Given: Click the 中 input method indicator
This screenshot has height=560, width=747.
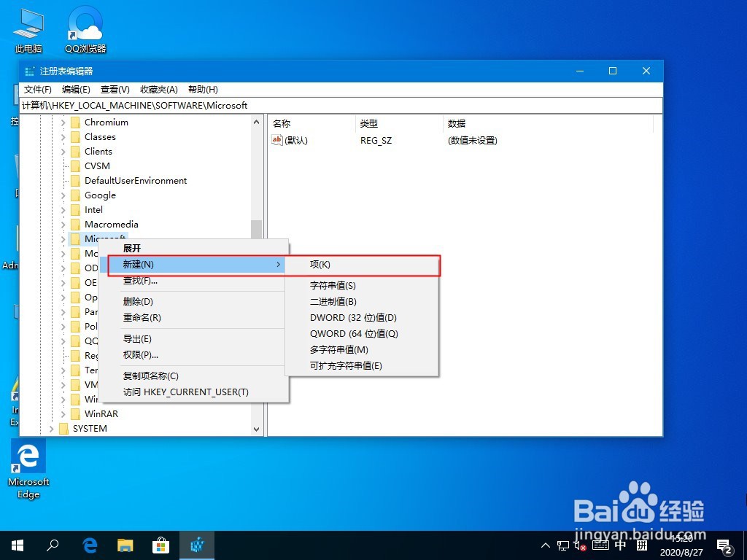Looking at the screenshot, I should pyautogui.click(x=620, y=545).
